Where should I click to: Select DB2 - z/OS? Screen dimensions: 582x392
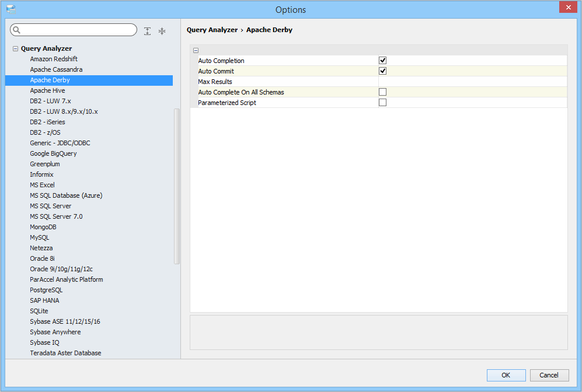(x=46, y=132)
